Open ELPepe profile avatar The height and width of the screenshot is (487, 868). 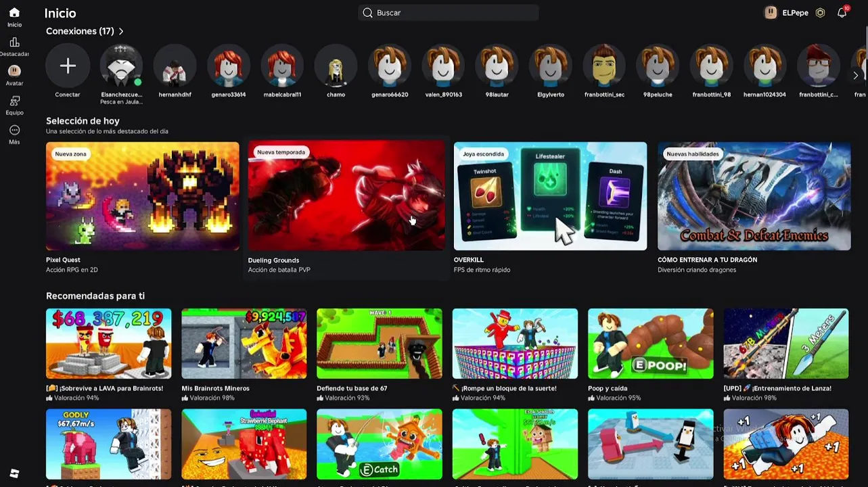pos(771,13)
